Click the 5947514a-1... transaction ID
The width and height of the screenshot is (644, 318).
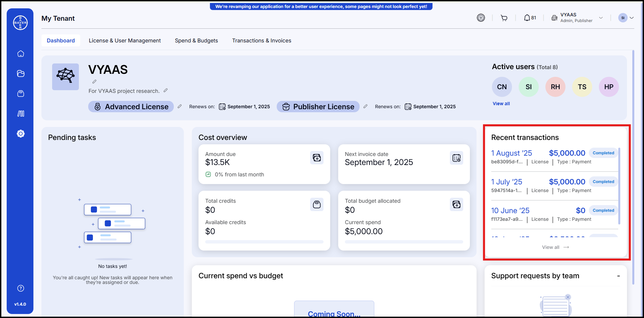click(506, 190)
